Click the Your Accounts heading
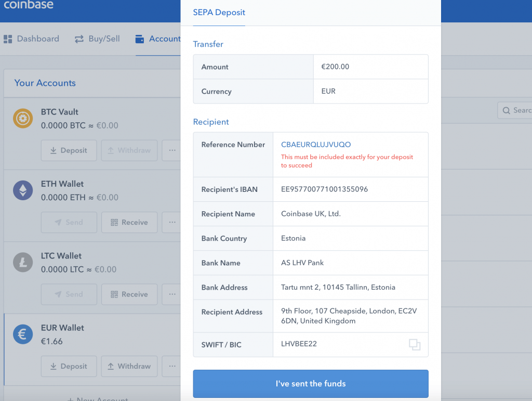This screenshot has height=401, width=532. pos(45,83)
